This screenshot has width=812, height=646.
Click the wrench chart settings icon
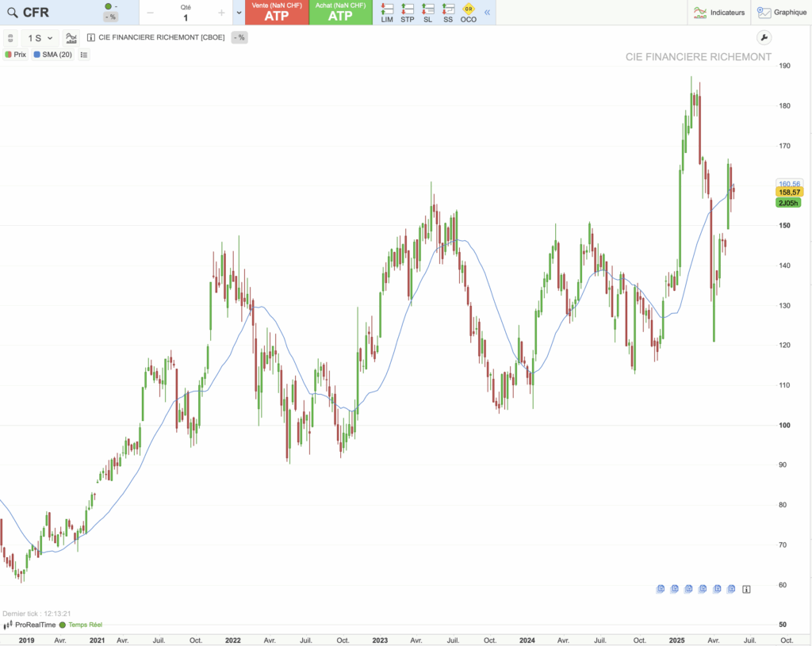[764, 38]
